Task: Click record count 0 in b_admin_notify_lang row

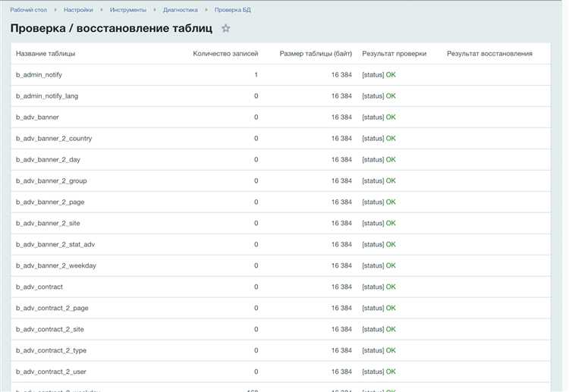Action: click(x=256, y=96)
